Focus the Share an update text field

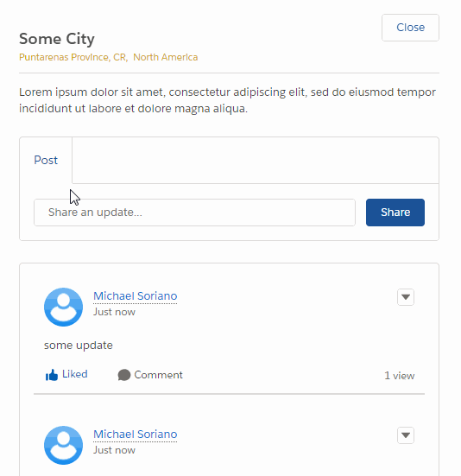[194, 213]
